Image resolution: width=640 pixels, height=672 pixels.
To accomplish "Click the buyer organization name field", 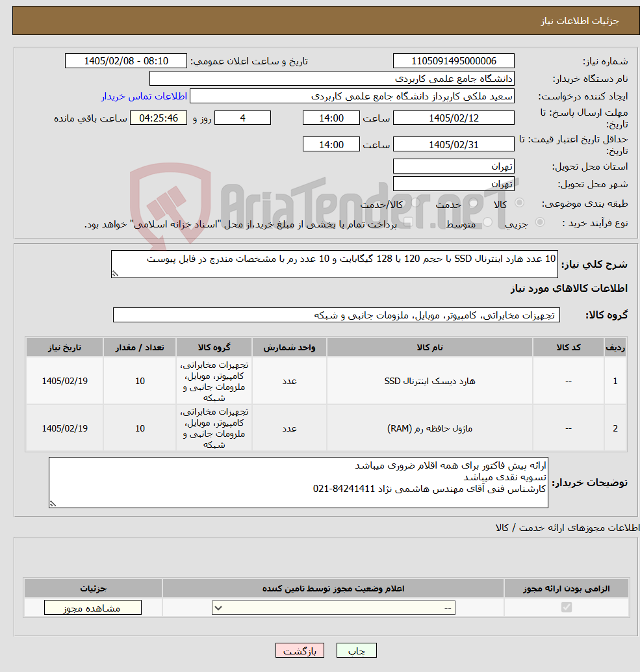I will (x=331, y=79).
